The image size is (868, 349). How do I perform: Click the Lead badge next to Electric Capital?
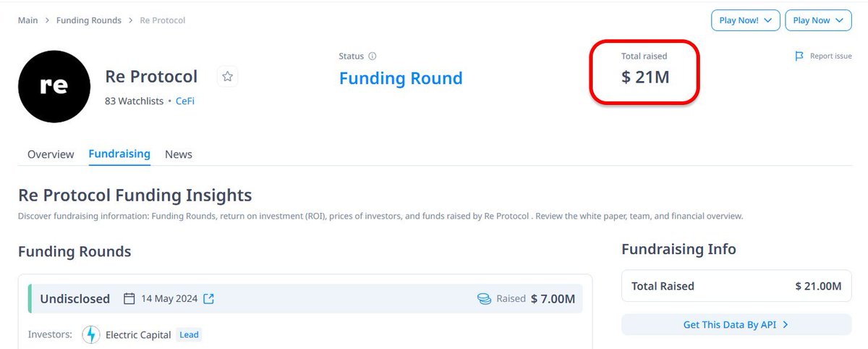point(189,335)
